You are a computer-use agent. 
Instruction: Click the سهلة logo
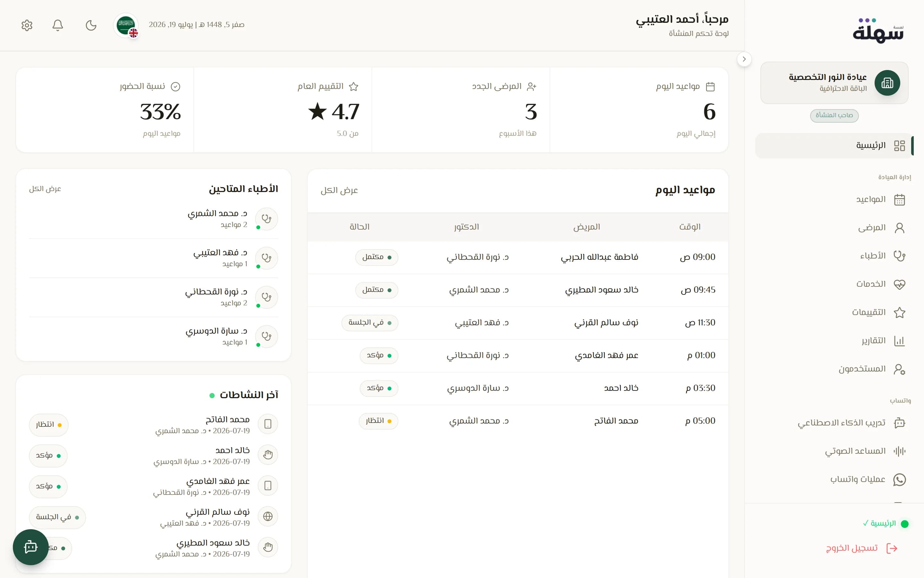click(x=878, y=31)
